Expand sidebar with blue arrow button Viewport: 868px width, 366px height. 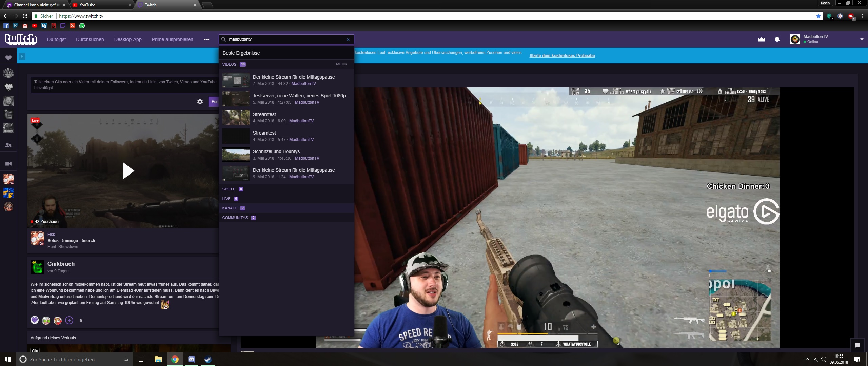tap(22, 56)
